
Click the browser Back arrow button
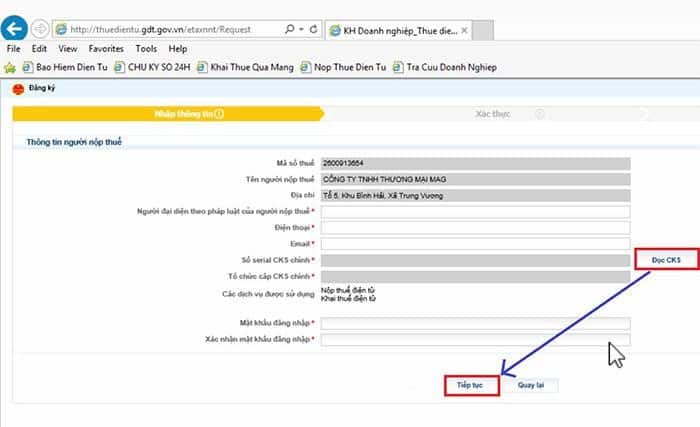14,28
